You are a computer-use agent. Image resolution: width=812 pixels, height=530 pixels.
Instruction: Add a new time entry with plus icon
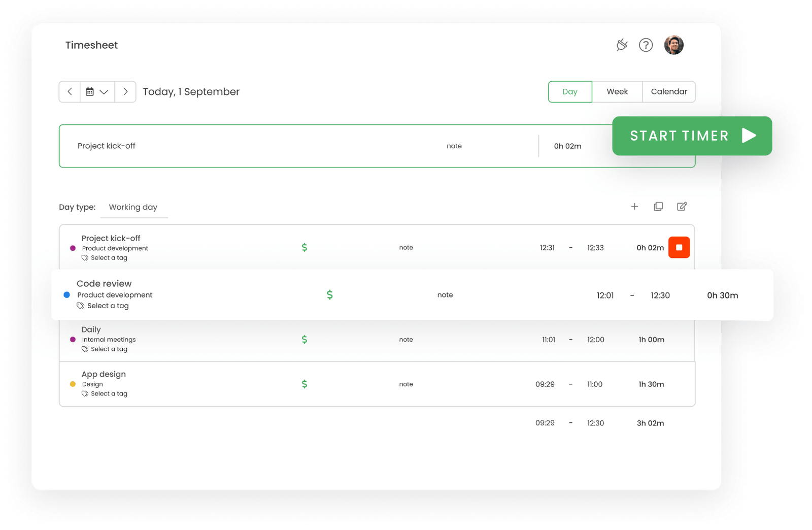634,207
